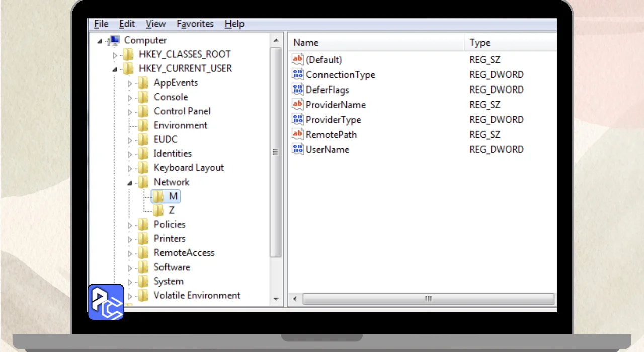Select the Volatile Environment key label
This screenshot has width=644, height=352.
click(x=197, y=295)
